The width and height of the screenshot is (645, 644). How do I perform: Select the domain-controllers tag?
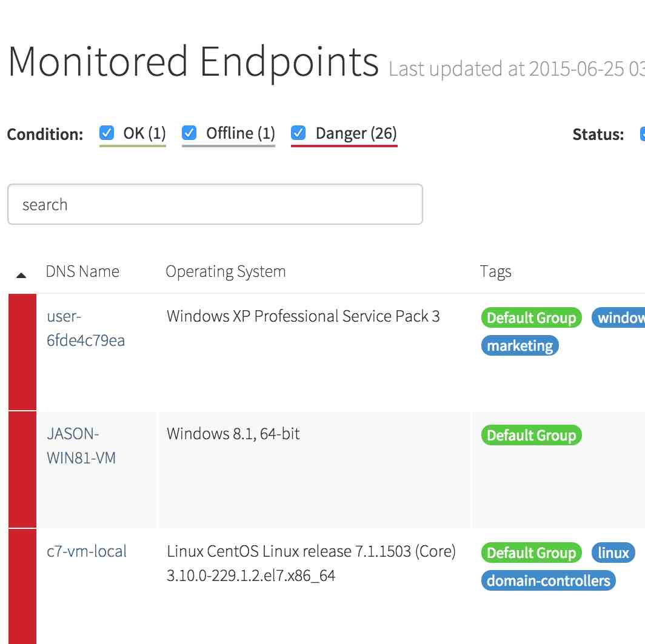point(548,581)
